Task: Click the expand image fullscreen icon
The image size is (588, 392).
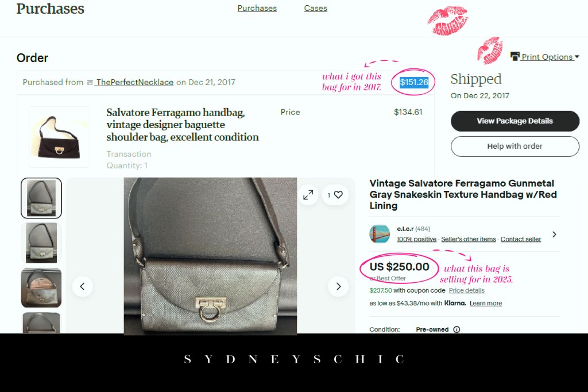Action: point(308,195)
